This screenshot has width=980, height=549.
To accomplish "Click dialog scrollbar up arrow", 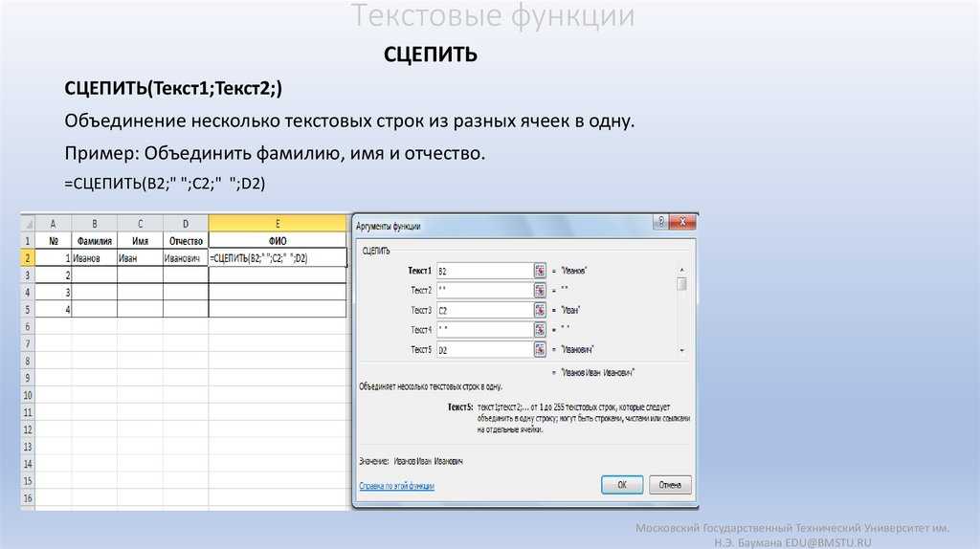I will [681, 270].
